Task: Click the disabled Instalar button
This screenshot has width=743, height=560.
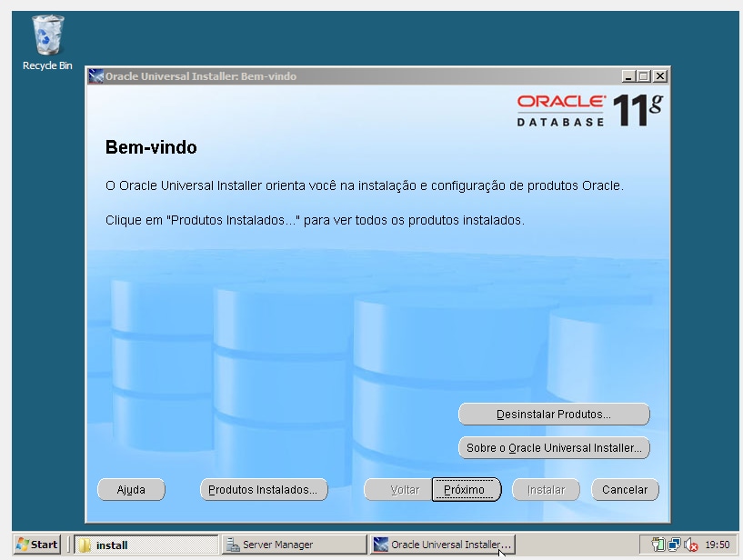Action: coord(546,489)
